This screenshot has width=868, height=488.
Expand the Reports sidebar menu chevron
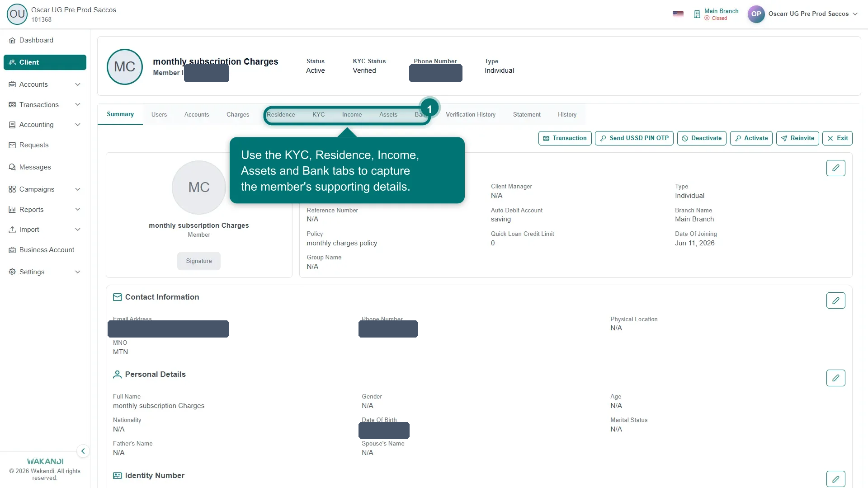(78, 210)
